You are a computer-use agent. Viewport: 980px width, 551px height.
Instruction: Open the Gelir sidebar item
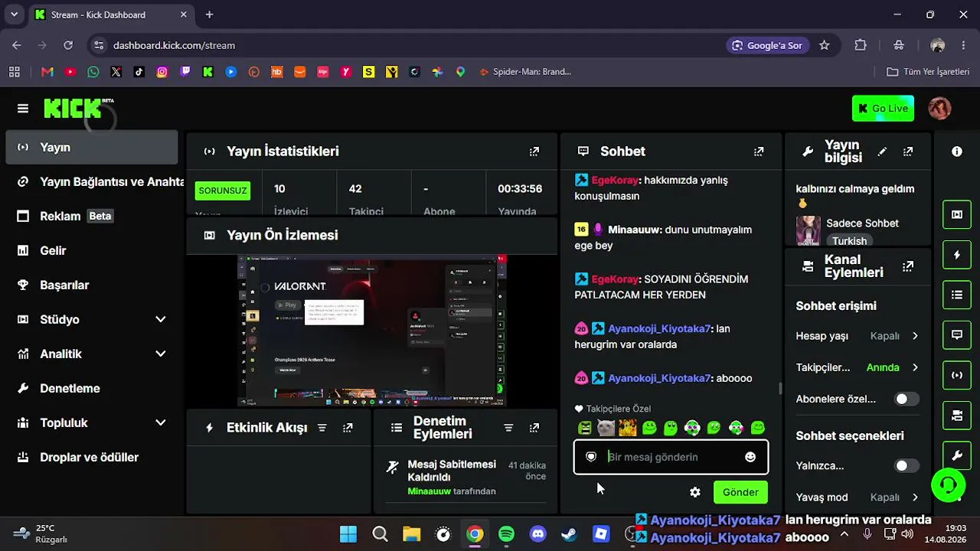tap(92, 250)
